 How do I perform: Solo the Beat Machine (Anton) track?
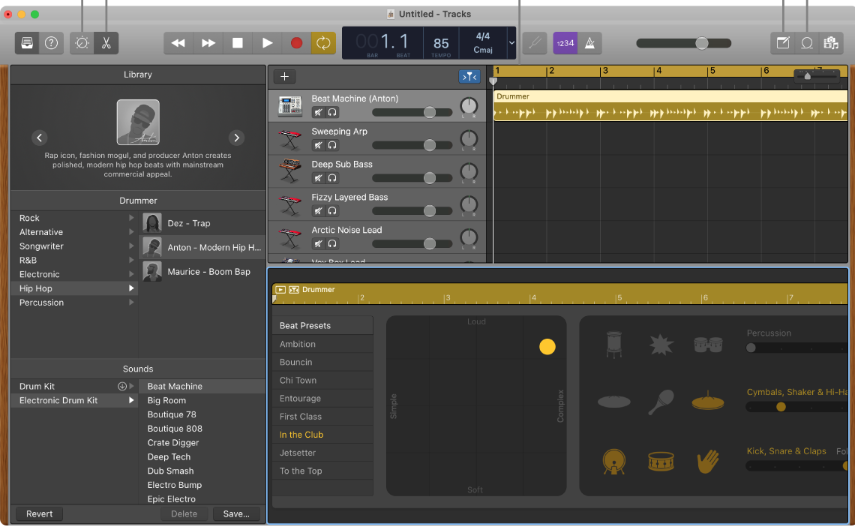tap(332, 112)
